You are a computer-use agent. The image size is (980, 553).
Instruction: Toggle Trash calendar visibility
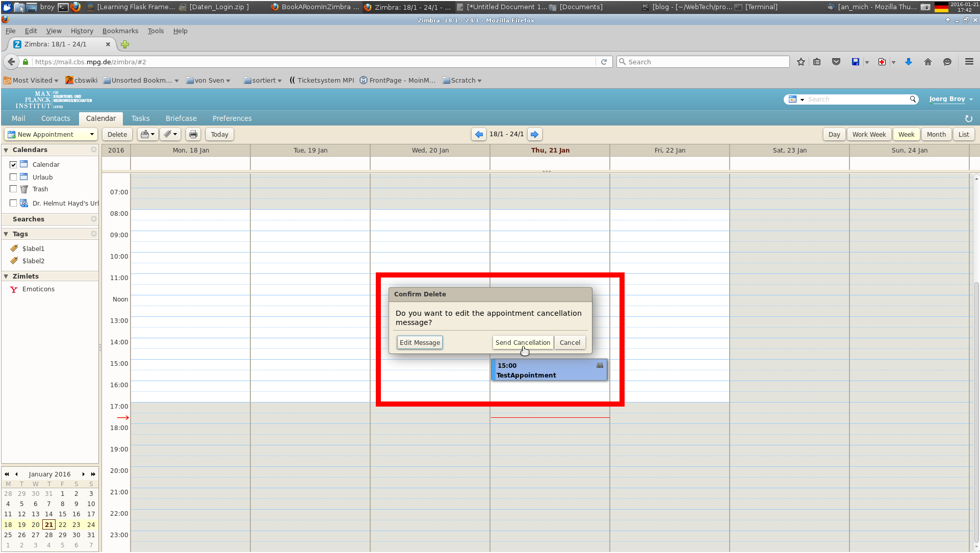(x=13, y=189)
